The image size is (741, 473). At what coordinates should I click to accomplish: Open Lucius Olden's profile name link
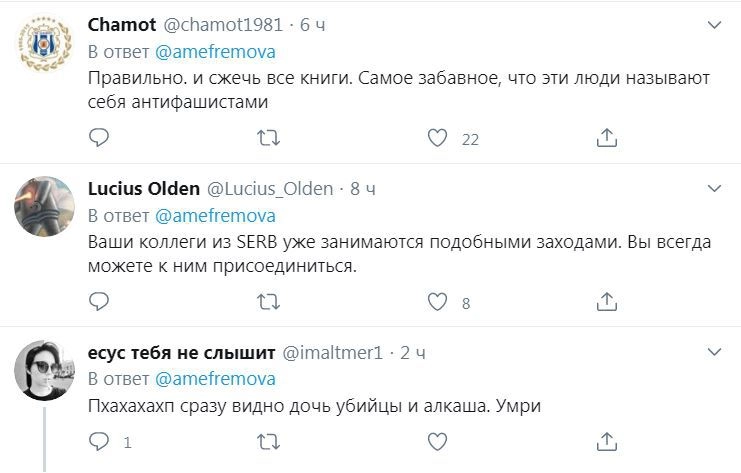point(142,188)
